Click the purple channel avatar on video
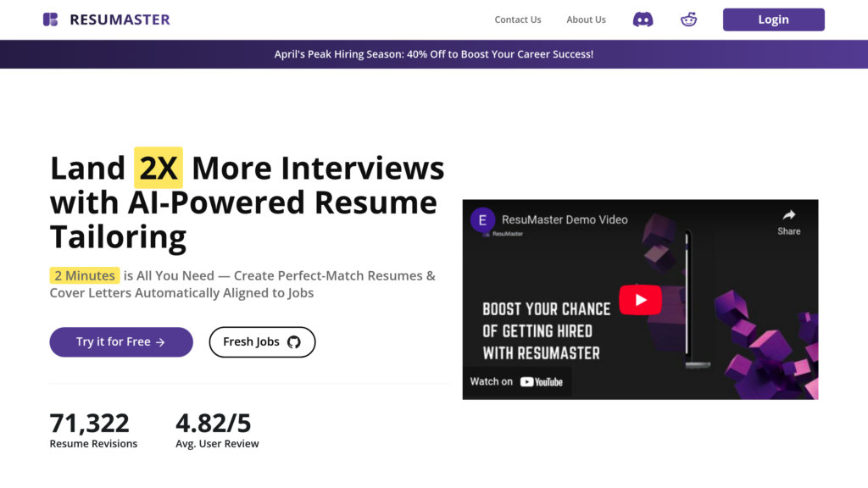The height and width of the screenshot is (488, 868). coord(483,219)
